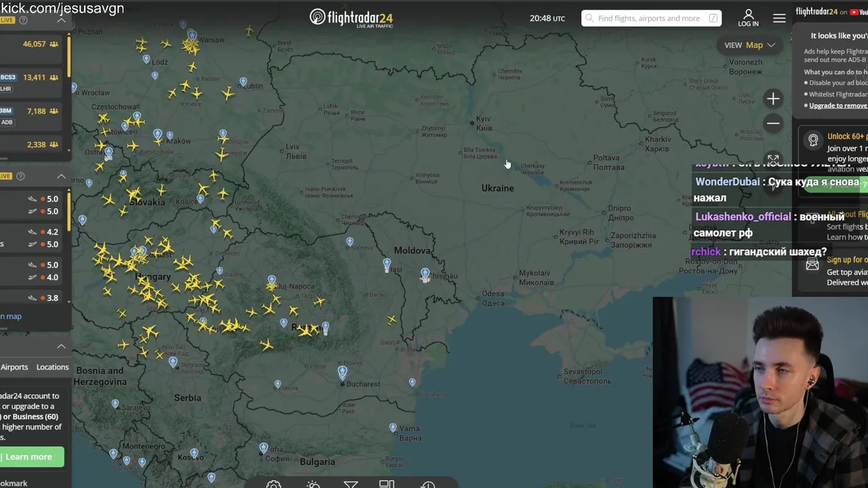Select the Košice airport pin
868x488 pixels.
tap(200, 199)
